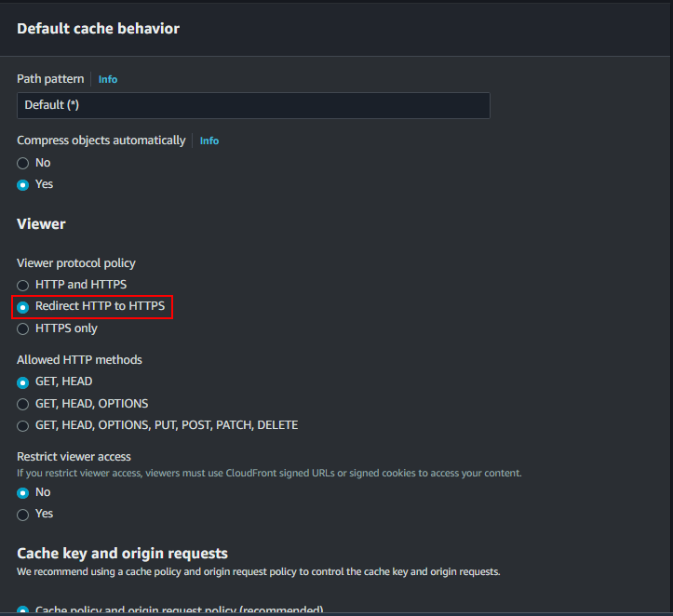
Task: Open Info link beside Compress objects automatically
Action: pos(209,141)
